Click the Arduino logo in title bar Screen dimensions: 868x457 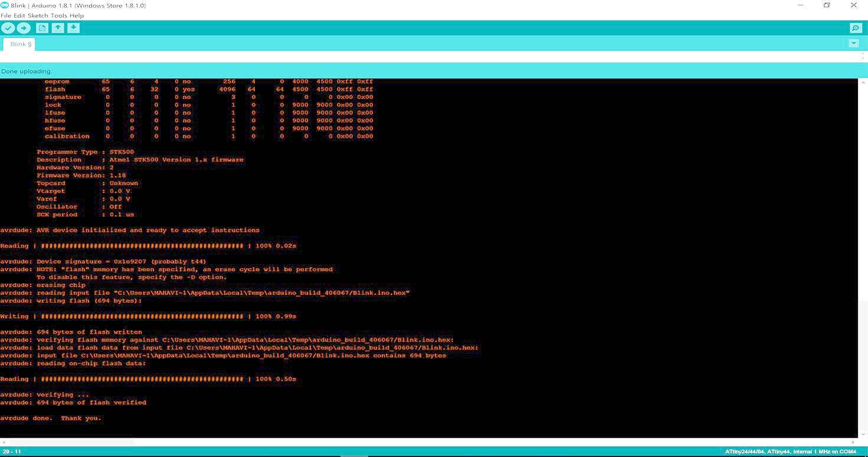coord(5,5)
